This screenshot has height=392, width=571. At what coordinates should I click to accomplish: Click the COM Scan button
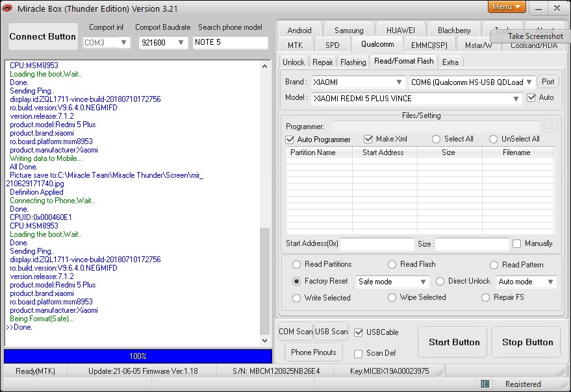(x=296, y=332)
